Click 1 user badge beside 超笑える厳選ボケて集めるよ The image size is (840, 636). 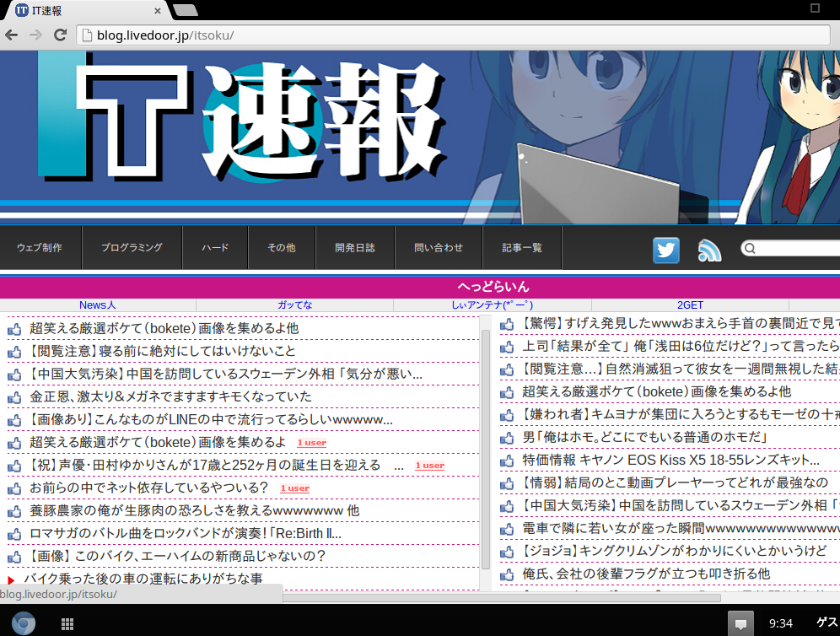(x=312, y=443)
